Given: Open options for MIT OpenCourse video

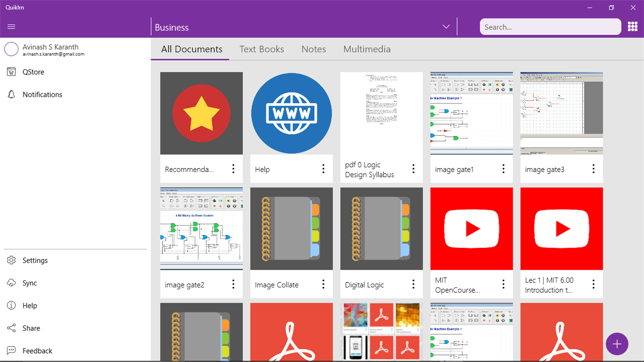Looking at the screenshot, I should 504,284.
